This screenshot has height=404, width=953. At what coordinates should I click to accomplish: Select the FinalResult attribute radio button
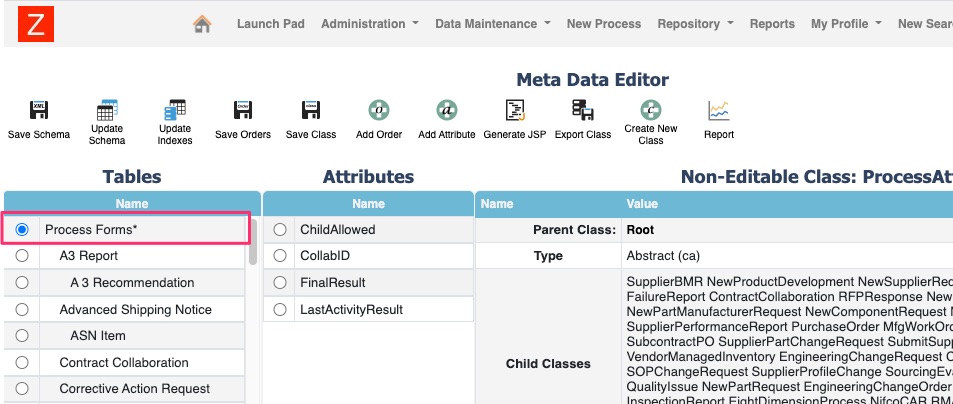click(280, 282)
